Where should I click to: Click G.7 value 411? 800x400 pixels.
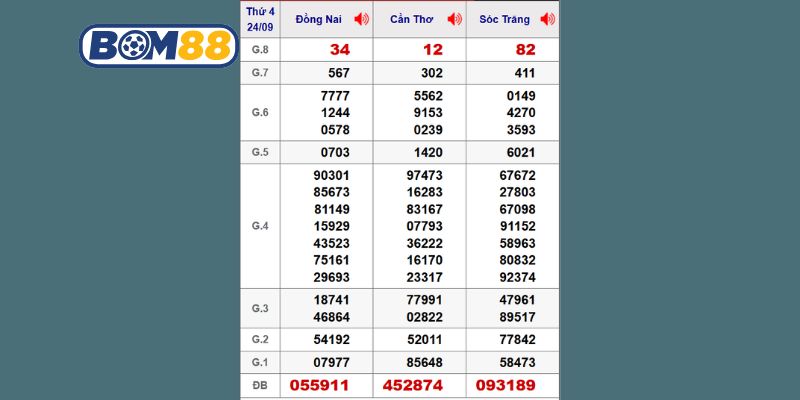pos(524,73)
